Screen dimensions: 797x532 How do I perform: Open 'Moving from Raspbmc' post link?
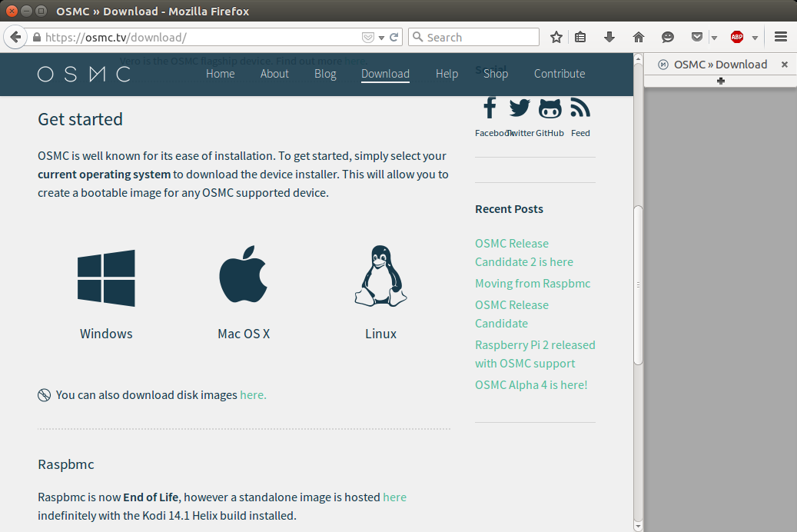coord(533,284)
